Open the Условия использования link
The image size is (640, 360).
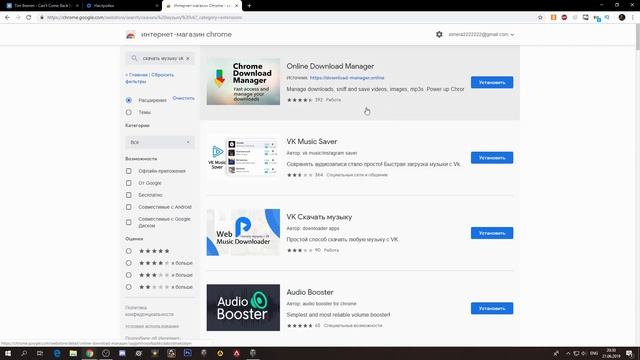tap(152, 327)
